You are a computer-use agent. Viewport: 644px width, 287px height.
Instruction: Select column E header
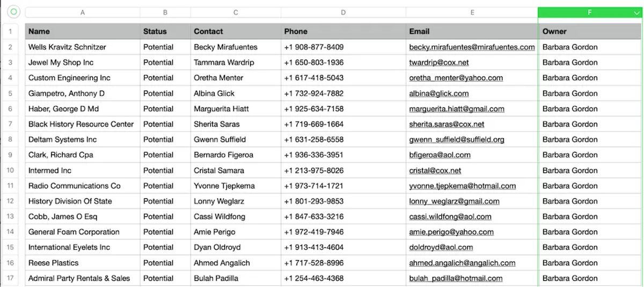pos(472,12)
